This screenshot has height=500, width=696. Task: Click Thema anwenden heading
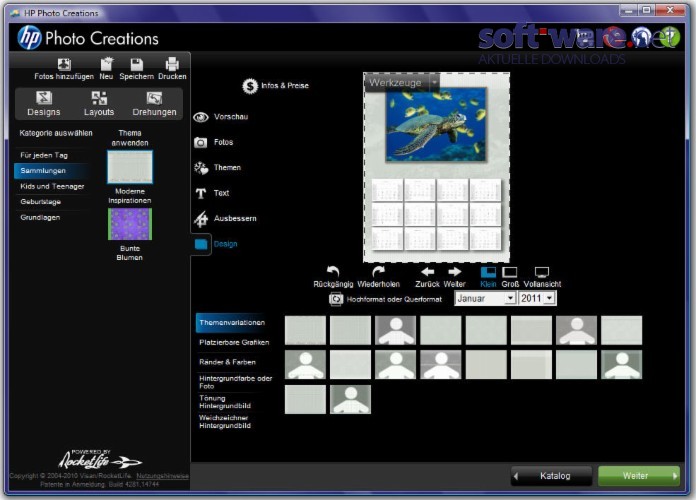pos(130,138)
